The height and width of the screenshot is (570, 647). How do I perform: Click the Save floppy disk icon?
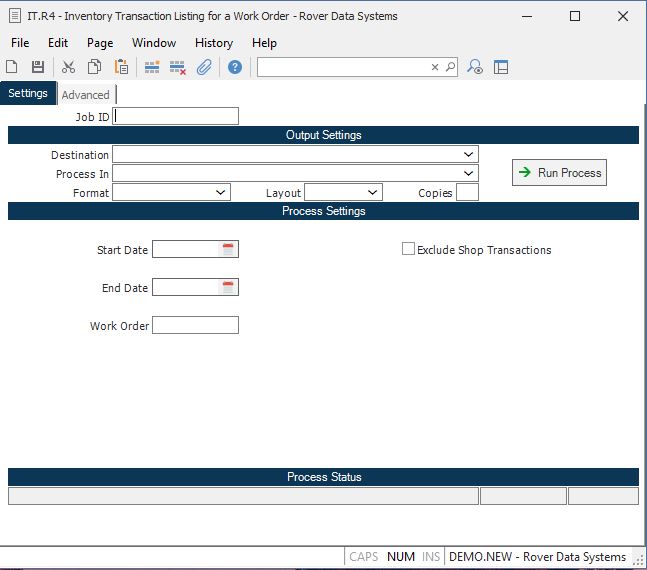[x=38, y=67]
